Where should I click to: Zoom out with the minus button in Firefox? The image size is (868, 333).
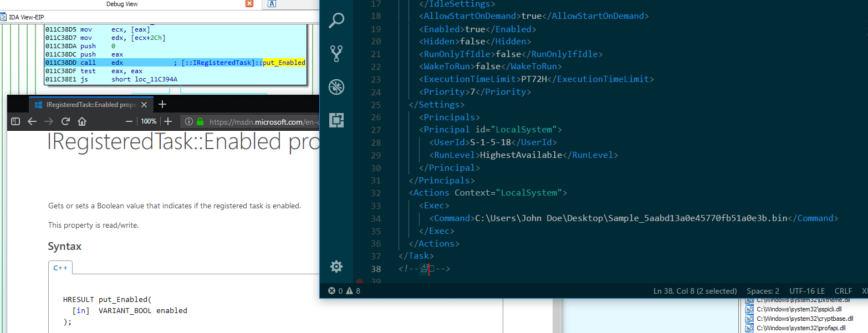tap(129, 121)
